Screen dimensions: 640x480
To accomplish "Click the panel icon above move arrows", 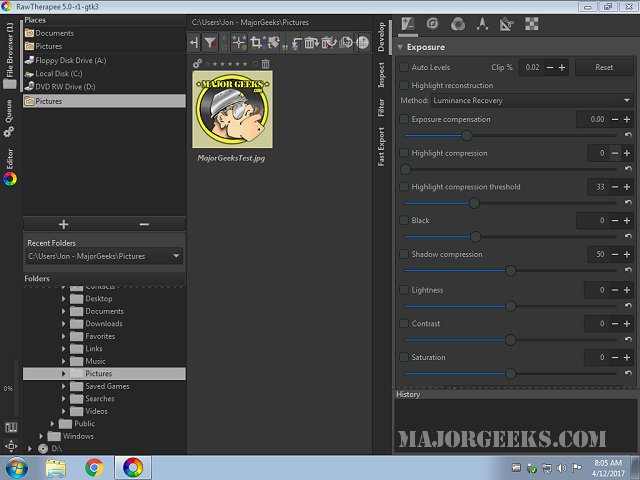I will point(11,427).
